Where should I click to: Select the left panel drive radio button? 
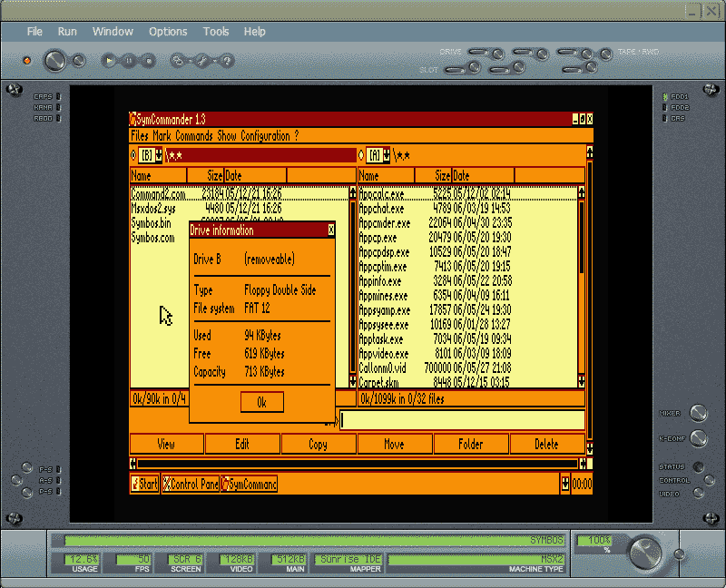pos(132,154)
